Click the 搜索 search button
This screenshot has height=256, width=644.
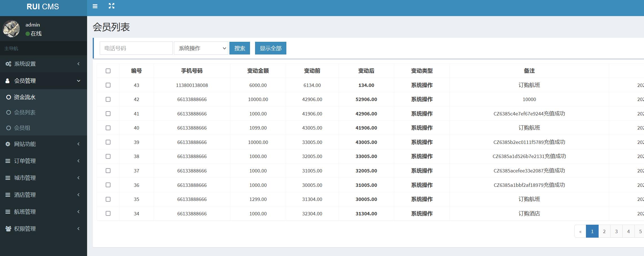coord(240,48)
